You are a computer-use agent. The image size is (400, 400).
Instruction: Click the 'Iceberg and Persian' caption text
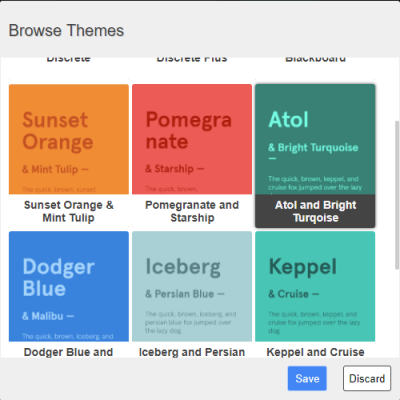pyautogui.click(x=192, y=352)
